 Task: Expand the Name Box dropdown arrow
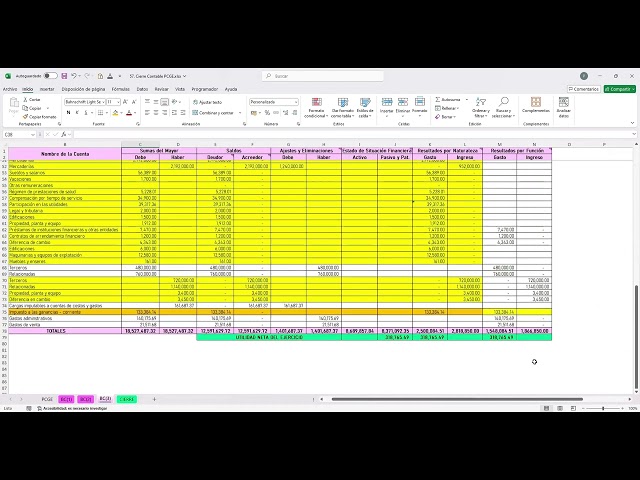[x=33, y=134]
